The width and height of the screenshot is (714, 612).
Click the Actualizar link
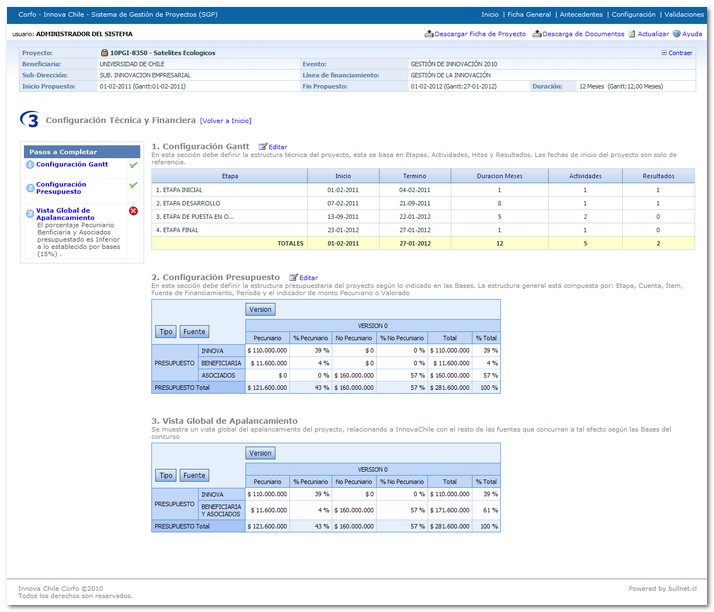tap(653, 34)
